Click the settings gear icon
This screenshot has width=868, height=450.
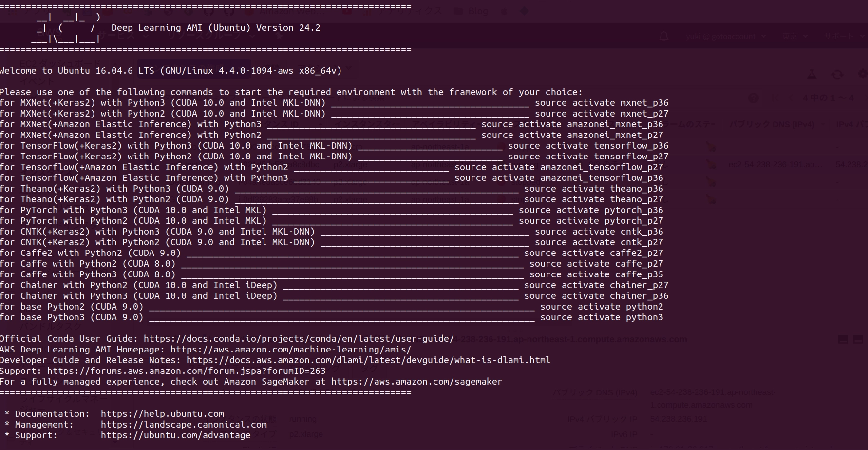point(862,74)
